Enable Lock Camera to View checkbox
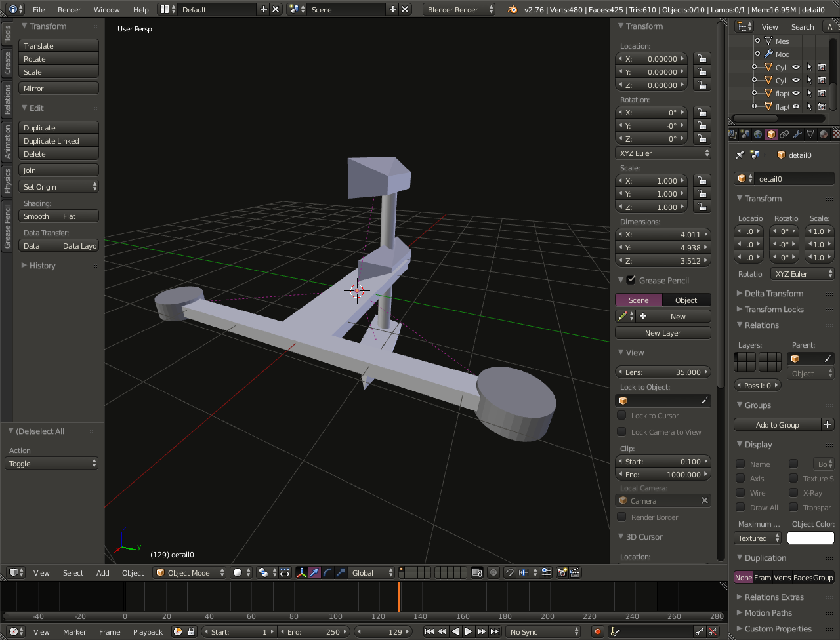 tap(621, 431)
